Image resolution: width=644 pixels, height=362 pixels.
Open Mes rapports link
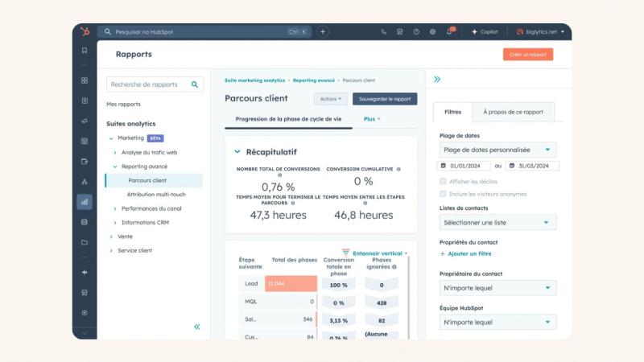click(x=123, y=105)
